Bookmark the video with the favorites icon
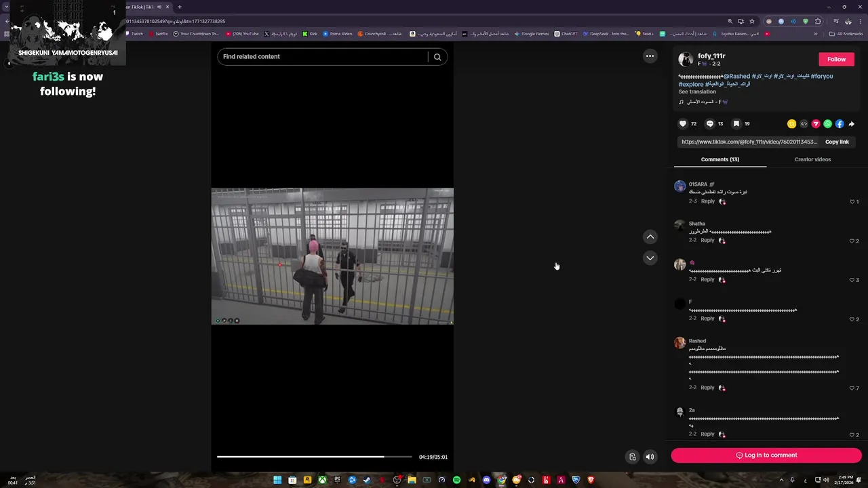Image resolution: width=868 pixels, height=488 pixels. coord(736,124)
